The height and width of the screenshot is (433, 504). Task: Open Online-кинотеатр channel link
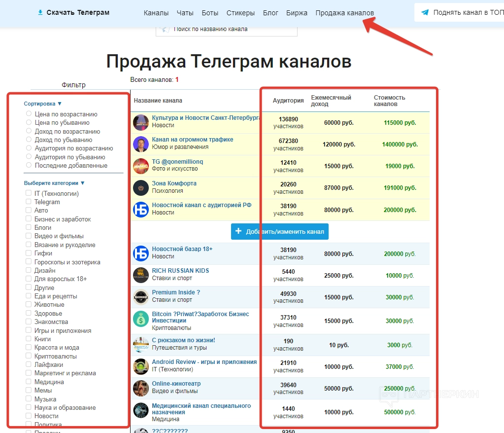(176, 384)
